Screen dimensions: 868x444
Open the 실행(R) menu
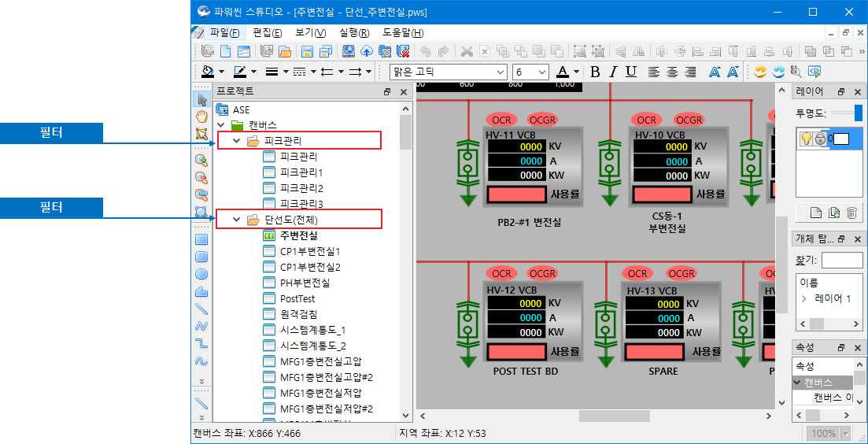click(x=353, y=33)
